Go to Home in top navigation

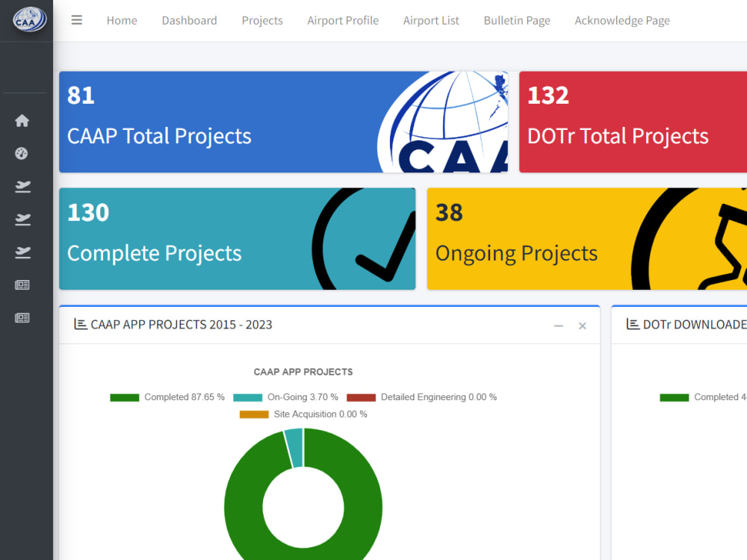click(x=122, y=20)
